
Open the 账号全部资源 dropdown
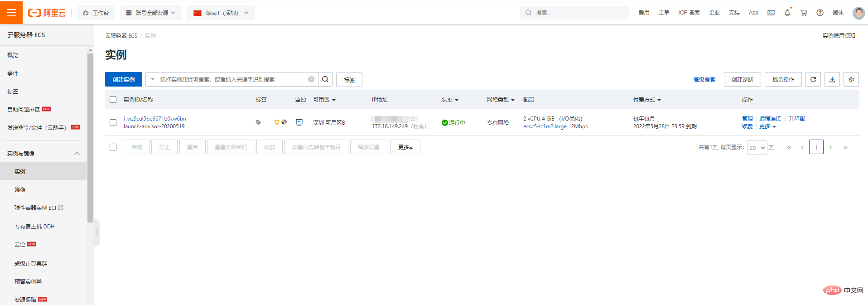[151, 13]
